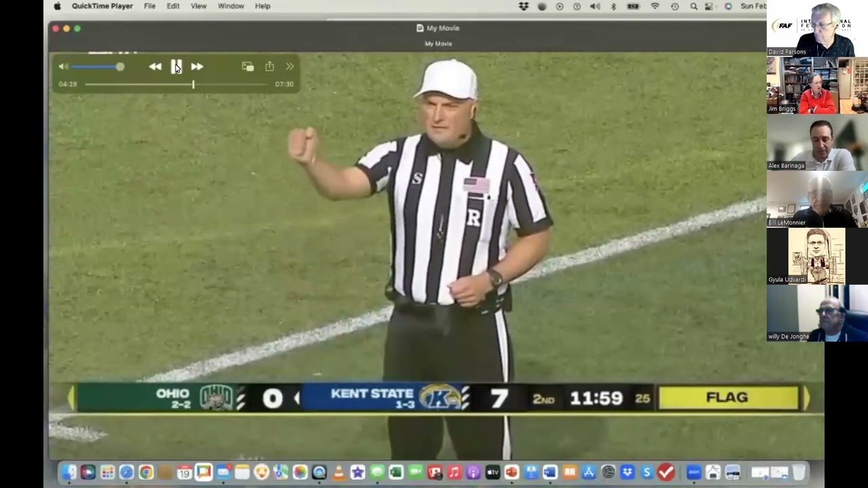Select willy De Jonghe video tile
Viewport: 868px width, 488px height.
(x=817, y=313)
